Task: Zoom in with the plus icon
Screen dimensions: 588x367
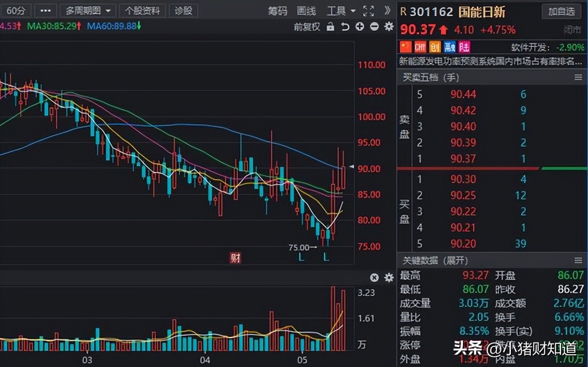Action: (360, 27)
